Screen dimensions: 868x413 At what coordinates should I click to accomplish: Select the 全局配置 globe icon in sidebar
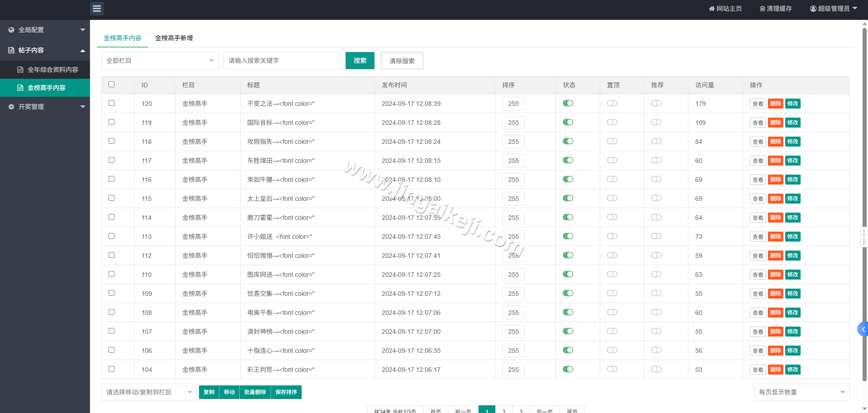click(11, 30)
